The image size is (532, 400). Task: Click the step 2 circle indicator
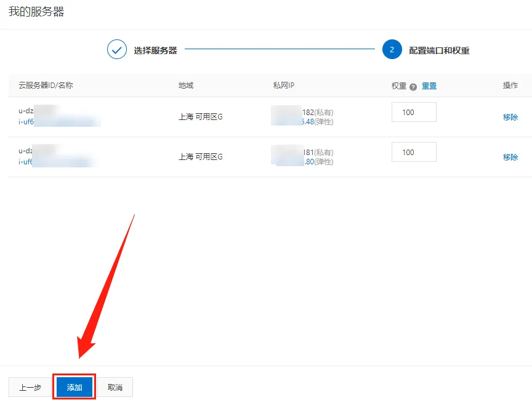click(392, 49)
